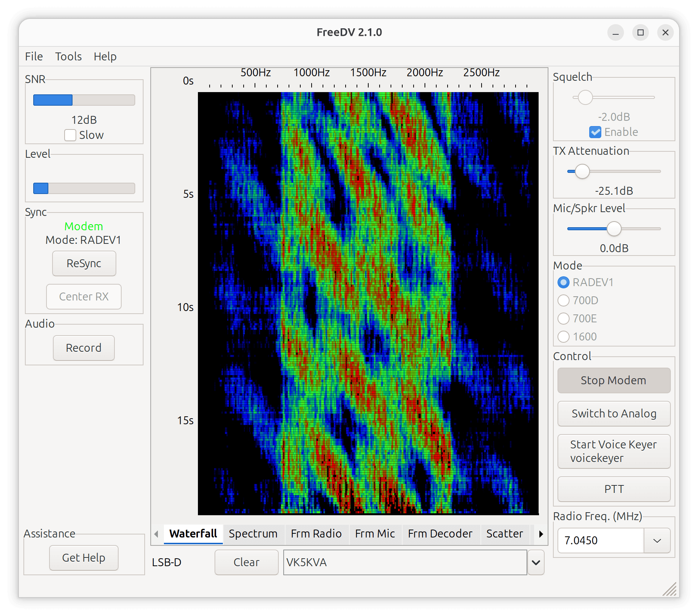The width and height of the screenshot is (698, 616).
Task: Open the Radio Freq. dropdown arrow
Action: (657, 541)
